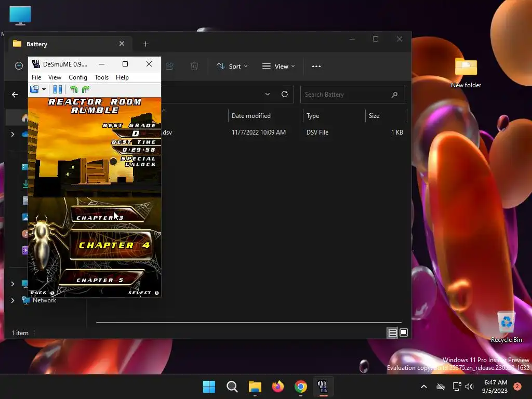Click the New item plus icon in Explorer
Viewport: 532px width, 399px height.
click(19, 66)
